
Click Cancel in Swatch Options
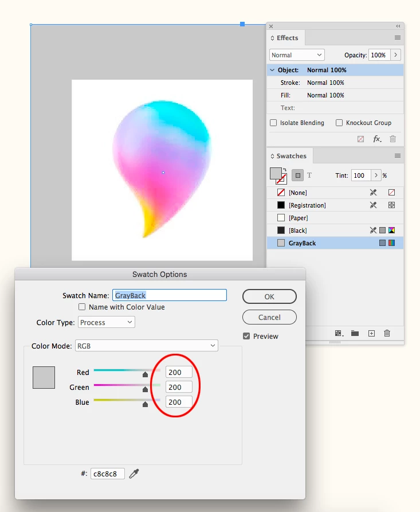[x=269, y=317]
